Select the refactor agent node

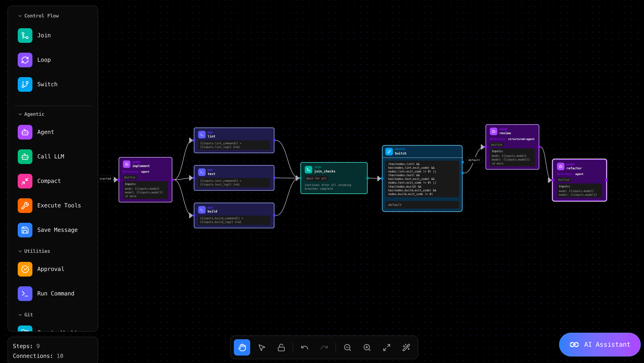coord(579,180)
